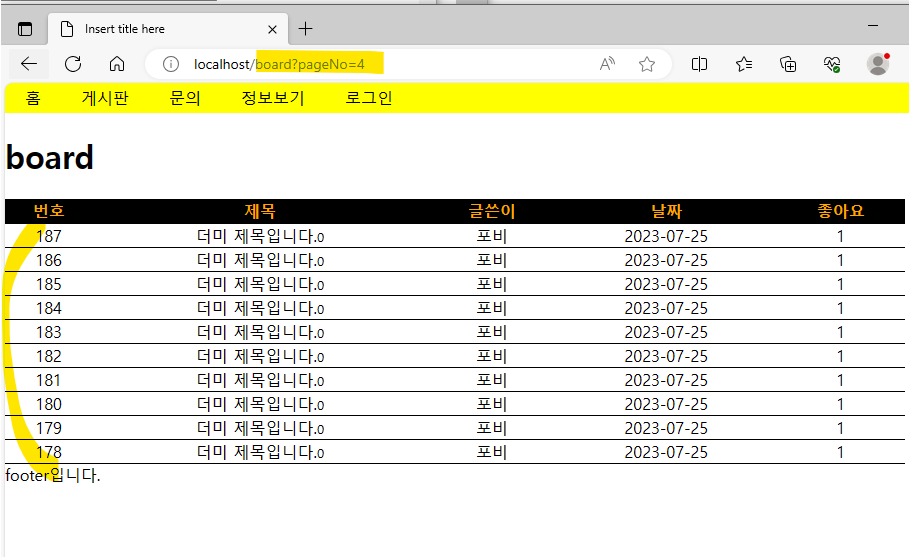This screenshot has height=557, width=909.
Task: Click the footer입니다. text
Action: [53, 475]
